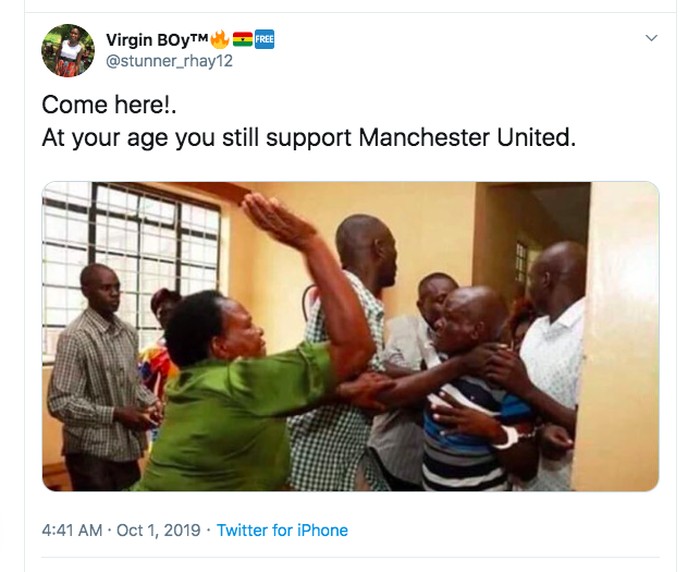
Task: Click the fire emoji beside the name
Action: (x=219, y=40)
